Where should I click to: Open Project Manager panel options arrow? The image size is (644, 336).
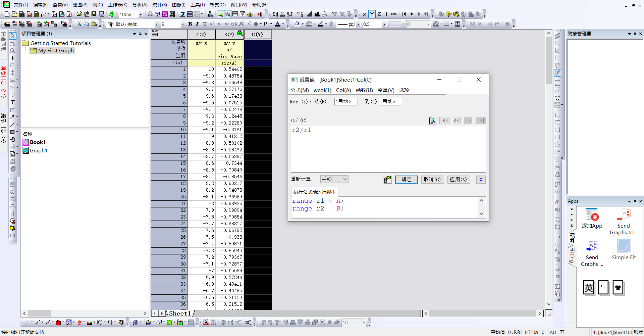coord(135,34)
